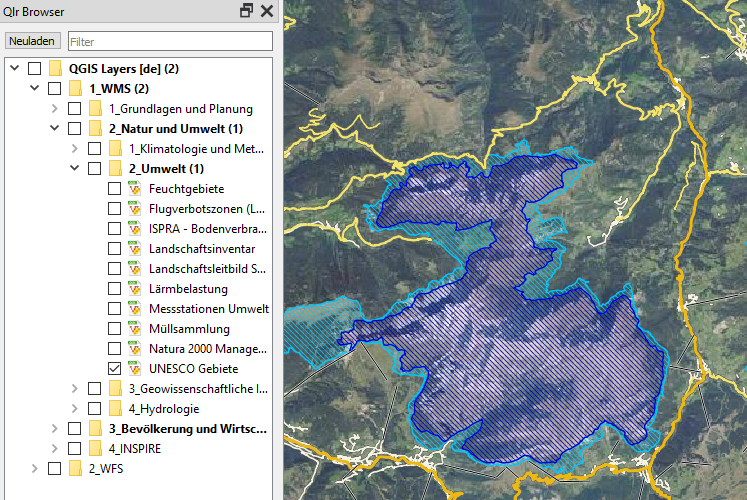Check the Messstationen Umwelt checkbox
The image size is (747, 500).
tap(114, 309)
